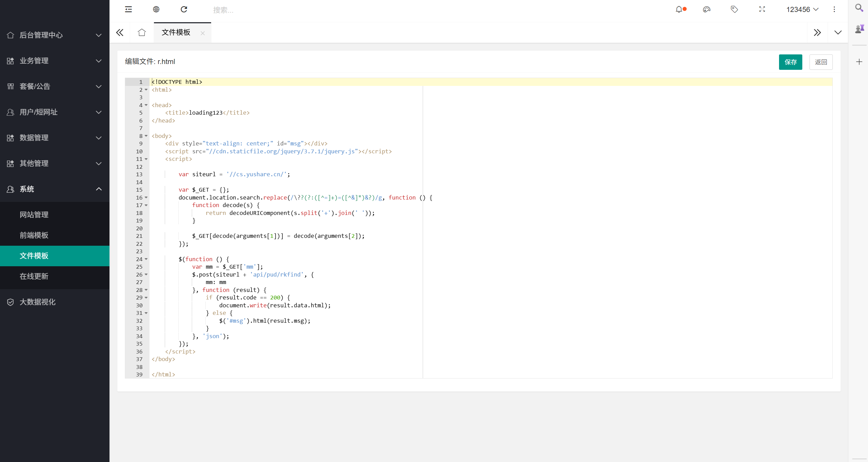Open the globe website icon
This screenshot has width=868, height=462.
pos(156,9)
